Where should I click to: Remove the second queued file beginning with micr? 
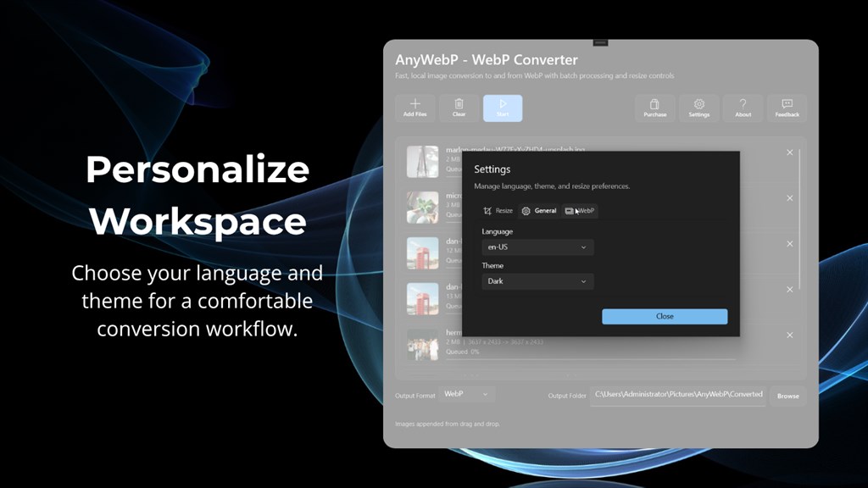click(x=790, y=198)
